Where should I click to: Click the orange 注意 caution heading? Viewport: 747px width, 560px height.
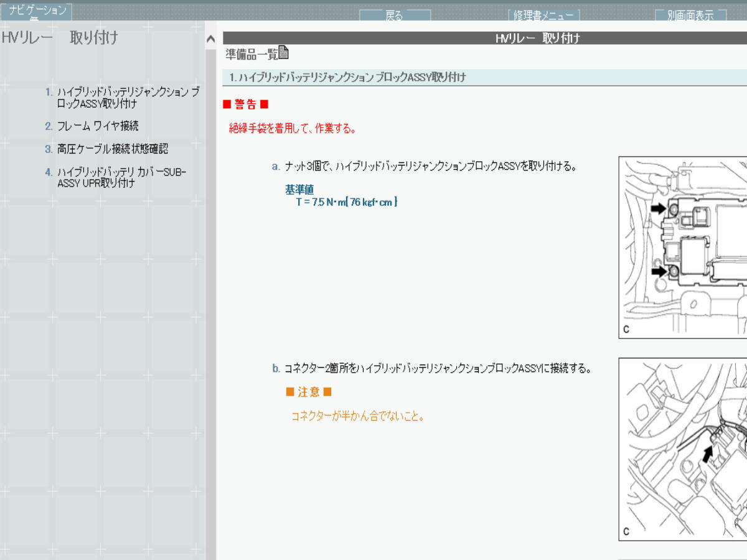pyautogui.click(x=309, y=392)
